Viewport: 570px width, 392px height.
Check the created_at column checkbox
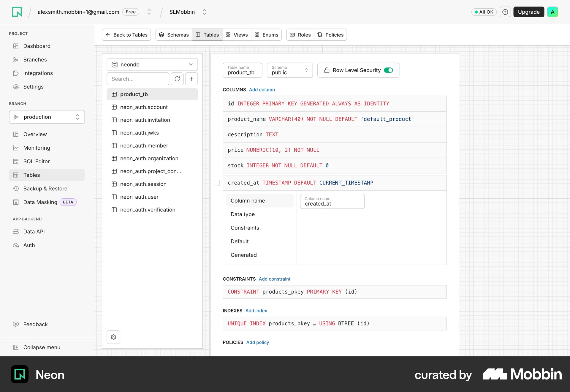click(x=217, y=183)
